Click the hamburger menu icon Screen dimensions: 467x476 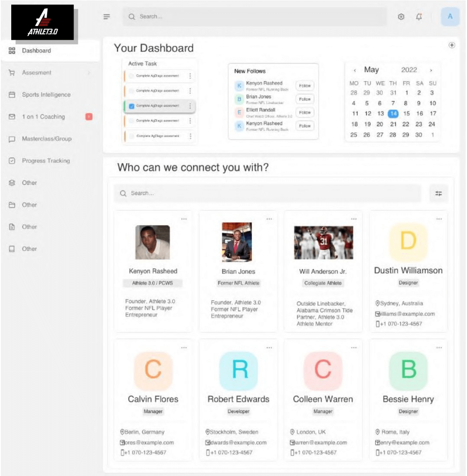[x=107, y=17]
